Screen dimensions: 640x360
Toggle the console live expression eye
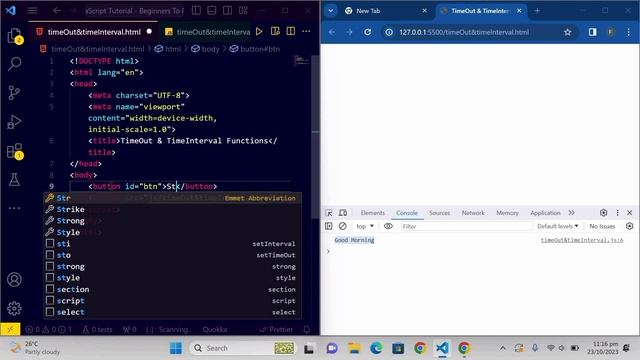tap(388, 226)
